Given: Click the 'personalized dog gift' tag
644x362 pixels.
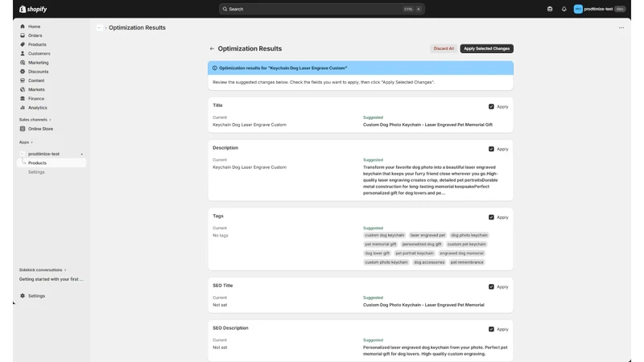Looking at the screenshot, I should 421,245.
